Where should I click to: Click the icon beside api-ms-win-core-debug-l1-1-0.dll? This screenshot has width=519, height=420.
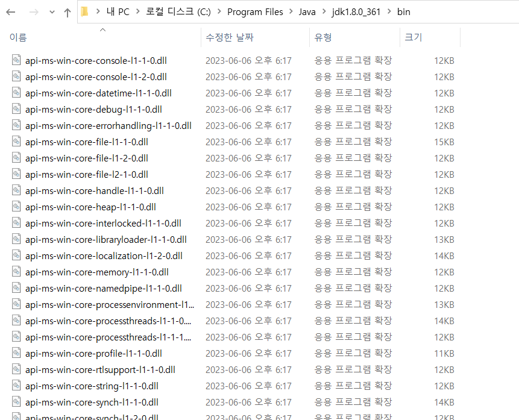16,109
